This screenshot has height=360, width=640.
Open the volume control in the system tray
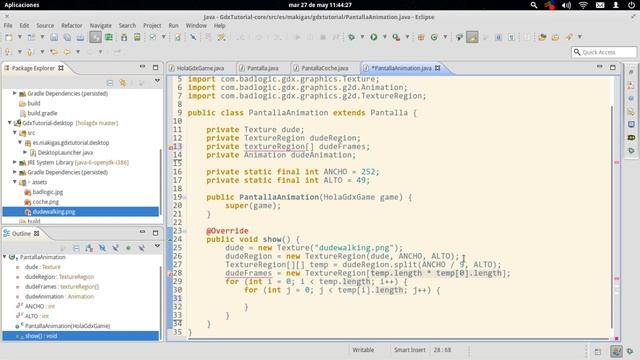[566, 5]
